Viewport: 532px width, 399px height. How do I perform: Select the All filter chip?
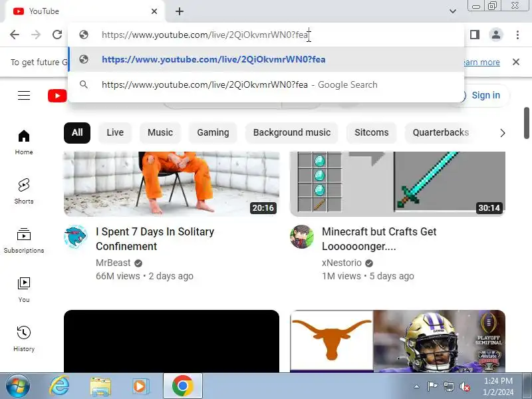77,132
